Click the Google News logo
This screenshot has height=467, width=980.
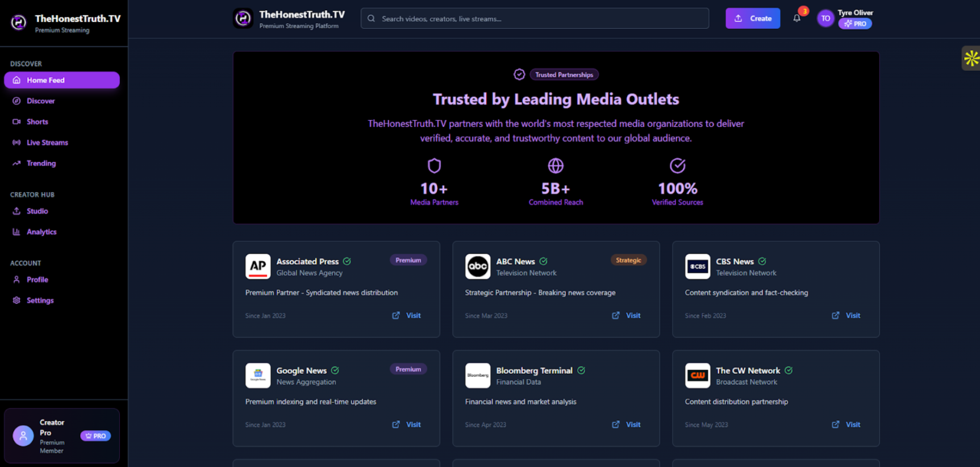pos(258,376)
